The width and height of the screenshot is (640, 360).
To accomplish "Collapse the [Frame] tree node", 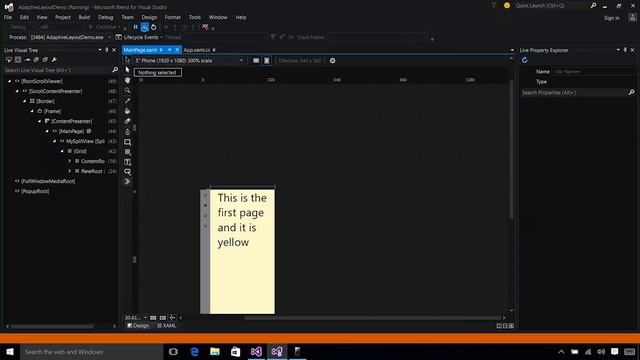I will [x=32, y=111].
